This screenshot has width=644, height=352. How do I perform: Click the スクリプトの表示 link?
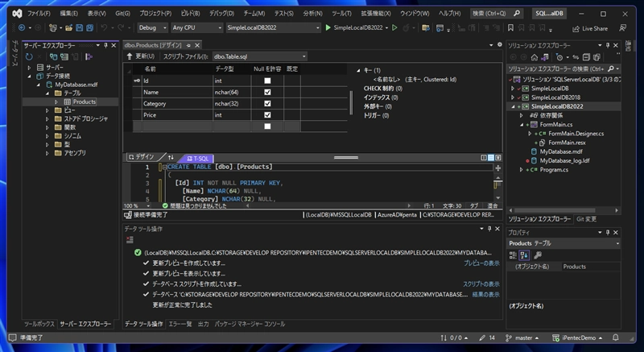[481, 284]
